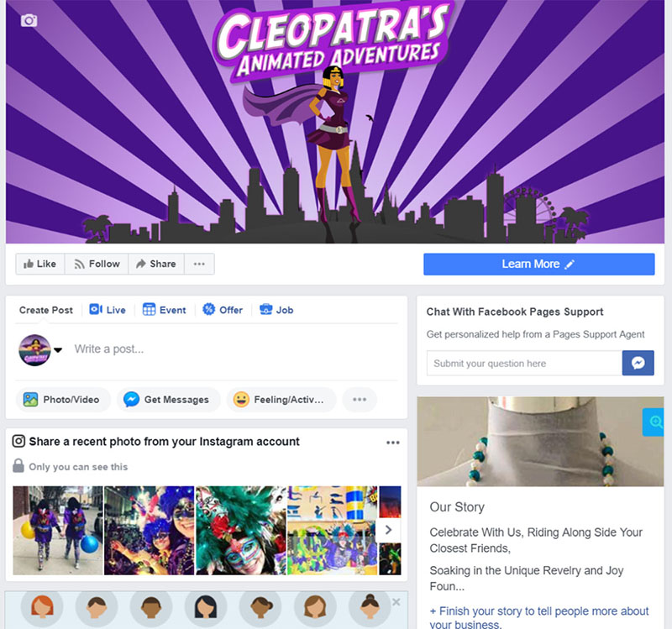Show more post options ellipsis
This screenshot has height=629, width=672.
point(360,400)
